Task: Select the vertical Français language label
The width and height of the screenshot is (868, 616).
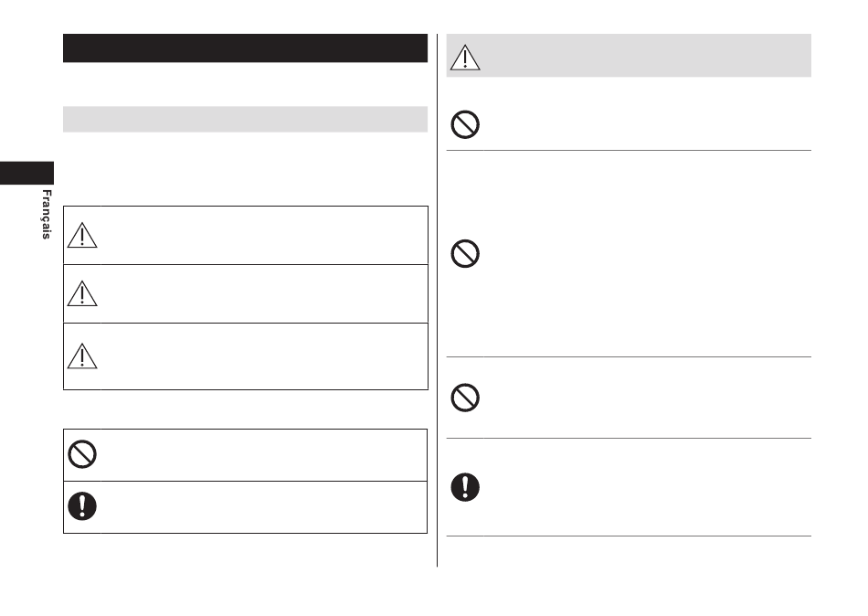Action: click(x=47, y=215)
